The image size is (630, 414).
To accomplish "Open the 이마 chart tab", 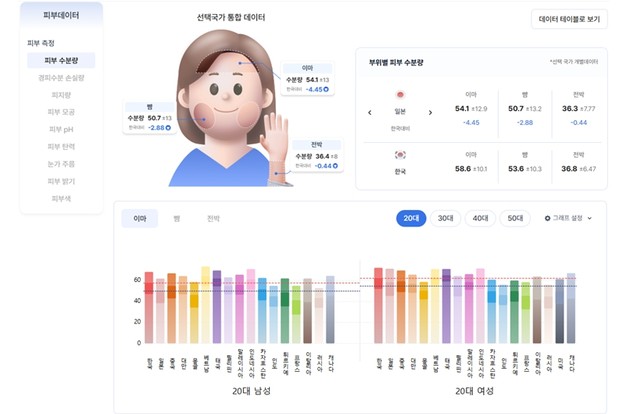I will (139, 218).
